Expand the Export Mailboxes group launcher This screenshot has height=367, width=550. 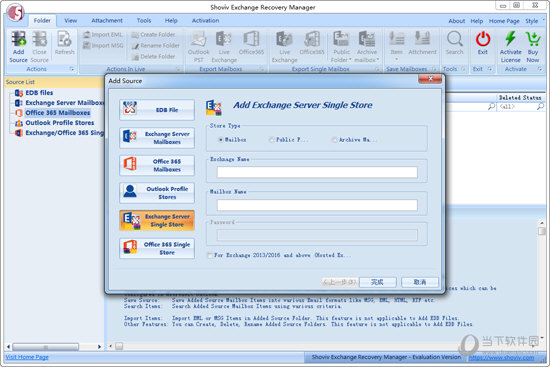click(262, 69)
